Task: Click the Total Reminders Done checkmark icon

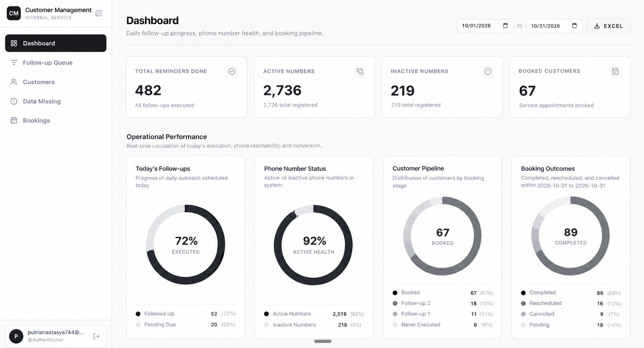Action: point(232,71)
